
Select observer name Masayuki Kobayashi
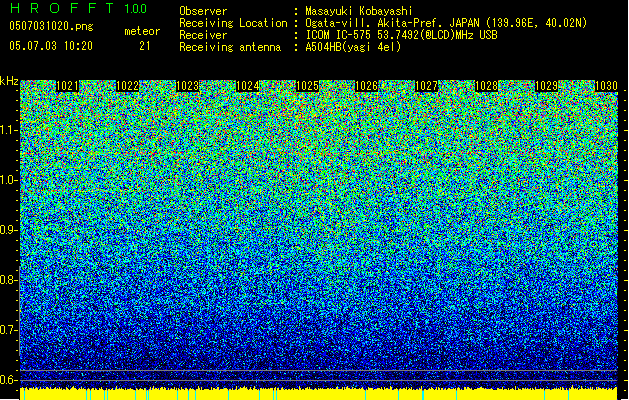point(359,11)
